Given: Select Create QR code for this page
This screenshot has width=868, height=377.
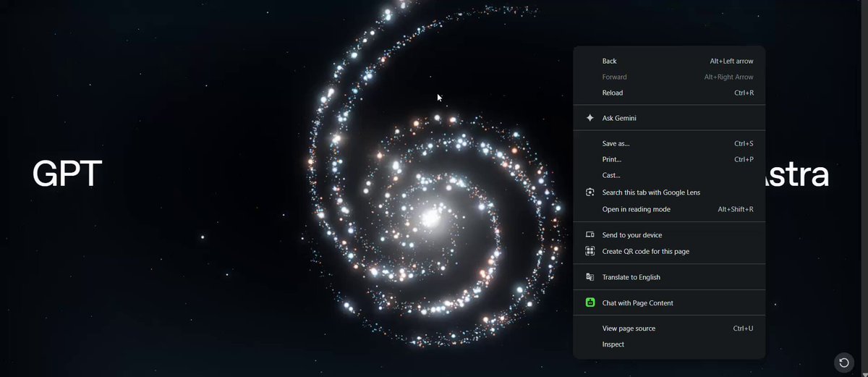Looking at the screenshot, I should tap(669, 251).
